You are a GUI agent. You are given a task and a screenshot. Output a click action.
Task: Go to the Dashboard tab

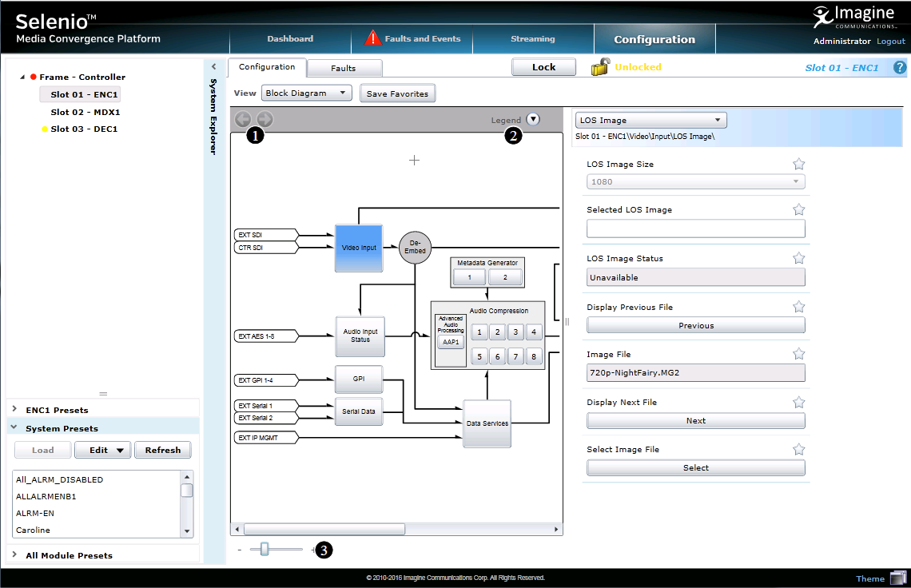tap(290, 39)
